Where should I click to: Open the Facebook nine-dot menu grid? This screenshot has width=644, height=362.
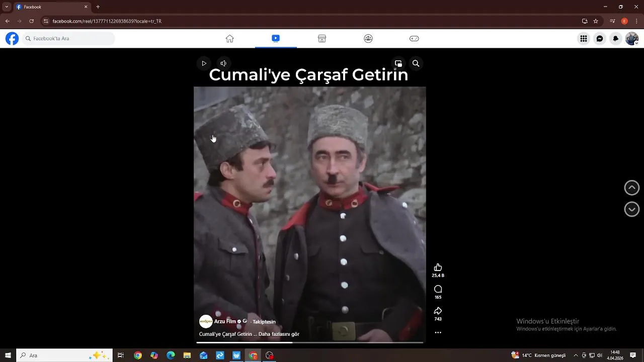click(584, 38)
